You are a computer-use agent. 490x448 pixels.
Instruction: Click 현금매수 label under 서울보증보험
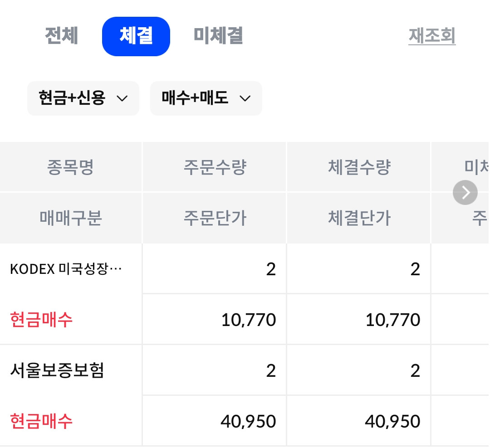(x=41, y=421)
